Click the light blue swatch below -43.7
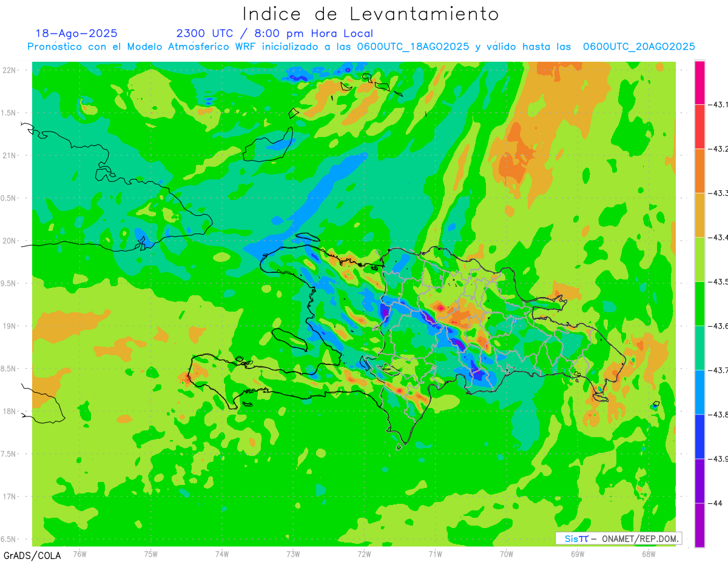 (x=699, y=392)
